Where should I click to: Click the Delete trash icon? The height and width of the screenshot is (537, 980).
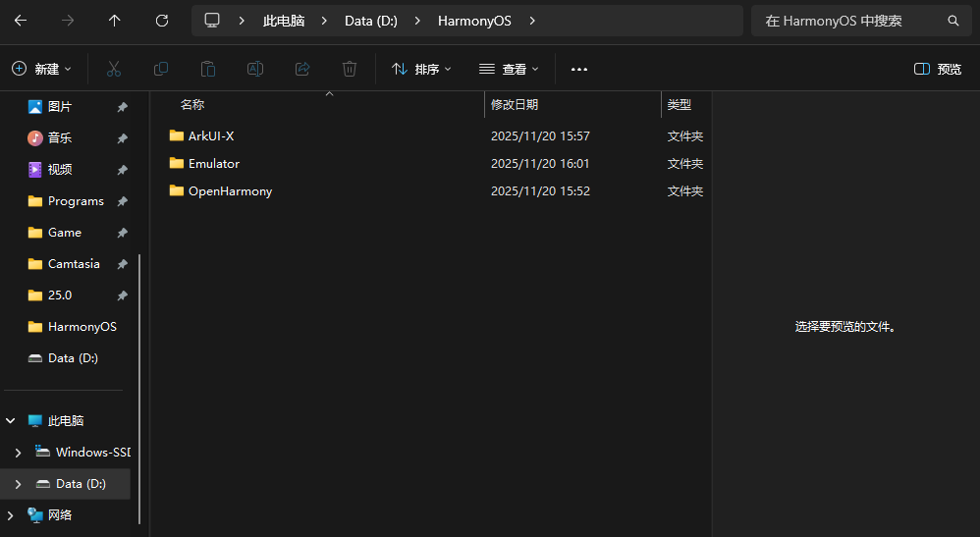coord(350,69)
